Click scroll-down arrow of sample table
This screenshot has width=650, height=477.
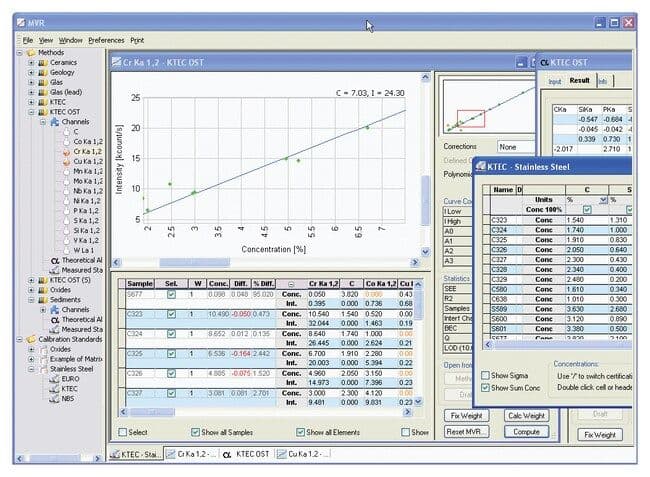tap(418, 401)
